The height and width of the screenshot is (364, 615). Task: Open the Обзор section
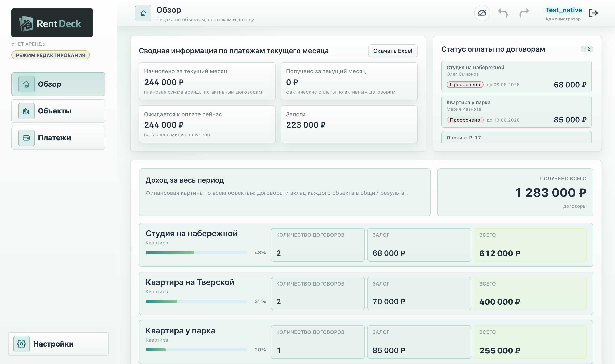click(x=58, y=84)
